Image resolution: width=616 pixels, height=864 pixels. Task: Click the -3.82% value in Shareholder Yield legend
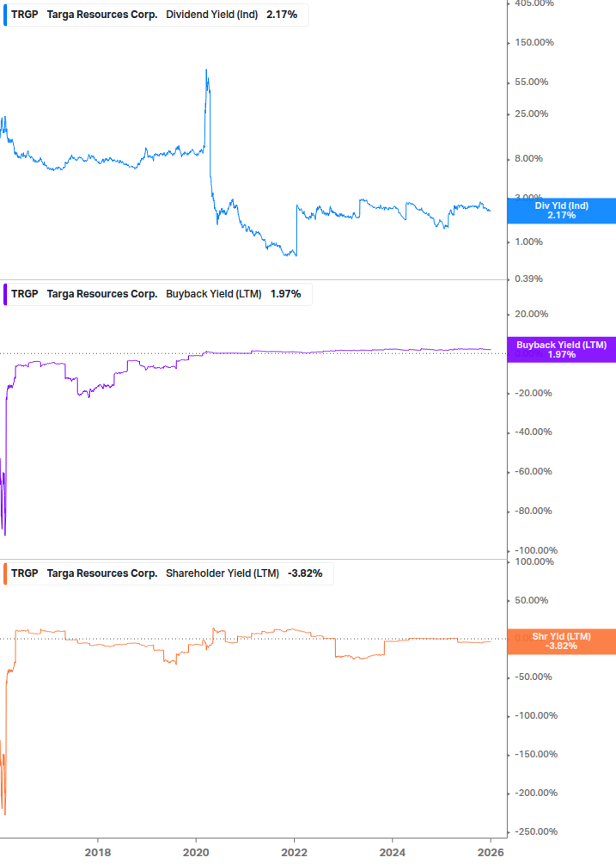pos(305,573)
